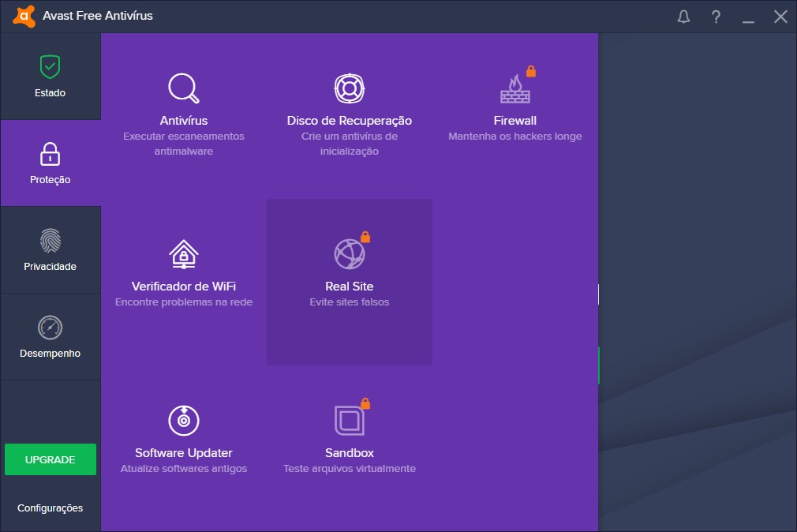
Task: Open notifications bell icon
Action: click(683, 17)
